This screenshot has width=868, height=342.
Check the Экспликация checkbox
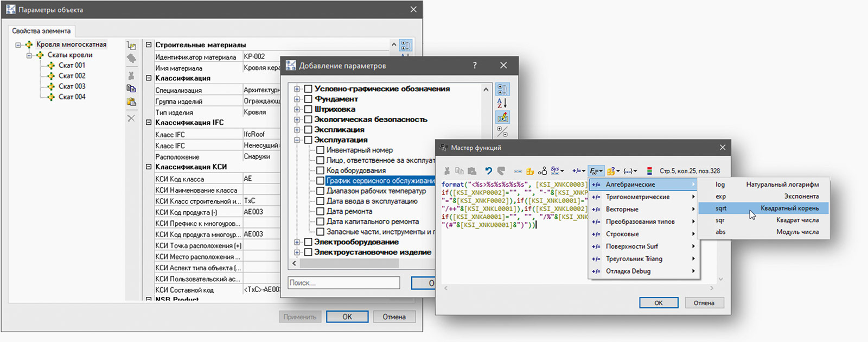(x=308, y=130)
